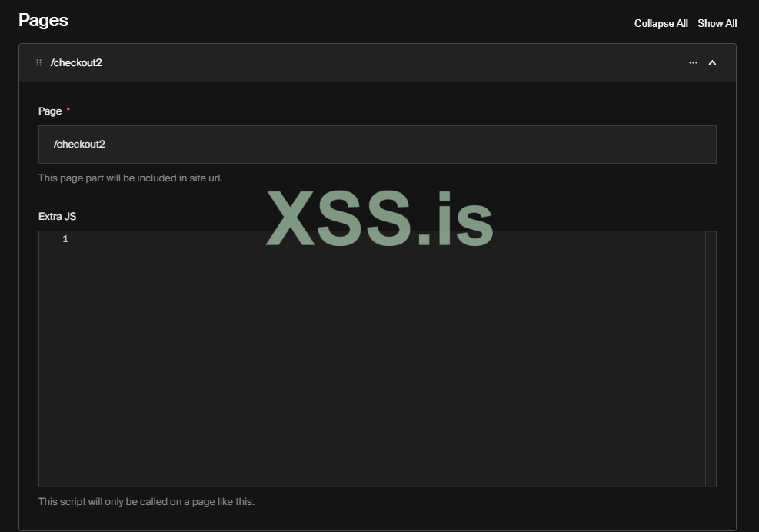The image size is (759, 532).
Task: Focus the Page input field containing /checkout2
Action: [x=377, y=145]
